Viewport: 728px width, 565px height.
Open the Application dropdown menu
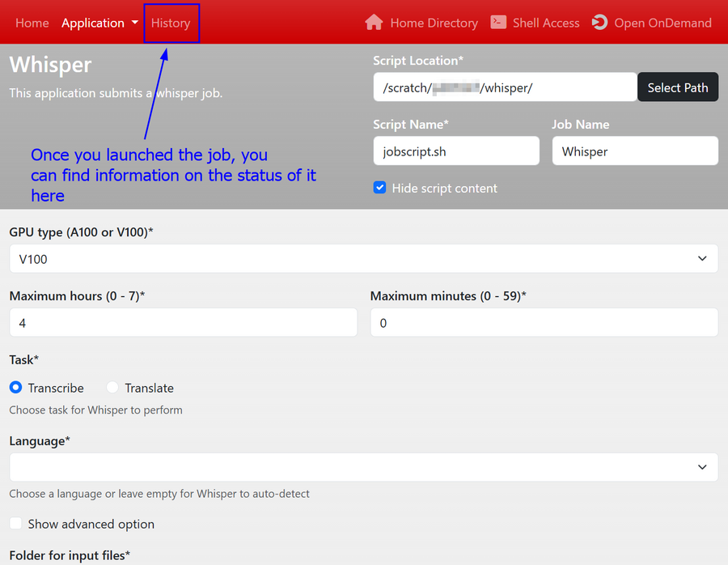[99, 23]
